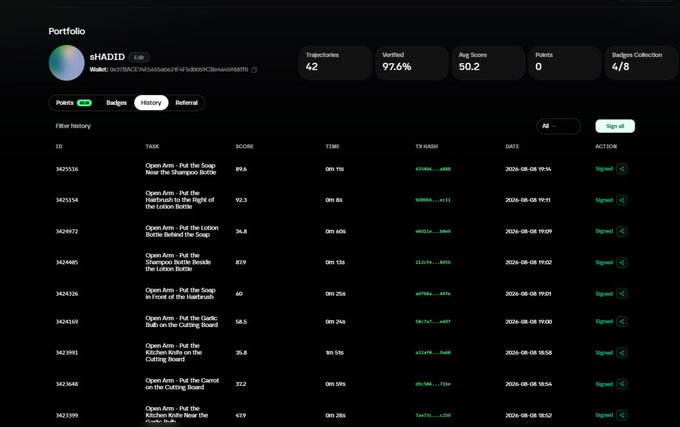This screenshot has height=427, width=680.
Task: Share the entry 3424169 with its share icon
Action: click(621, 321)
